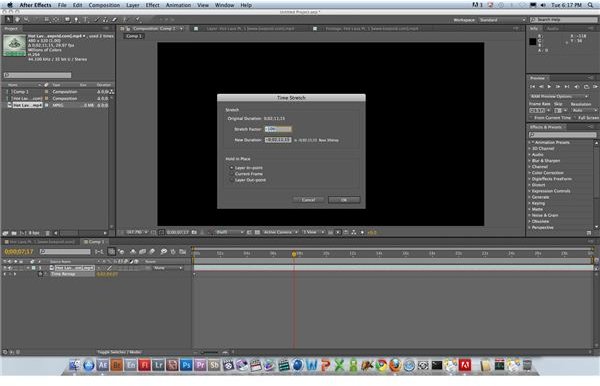The width and height of the screenshot is (600, 386).
Task: Select the Eraser tool
Action: click(x=114, y=20)
